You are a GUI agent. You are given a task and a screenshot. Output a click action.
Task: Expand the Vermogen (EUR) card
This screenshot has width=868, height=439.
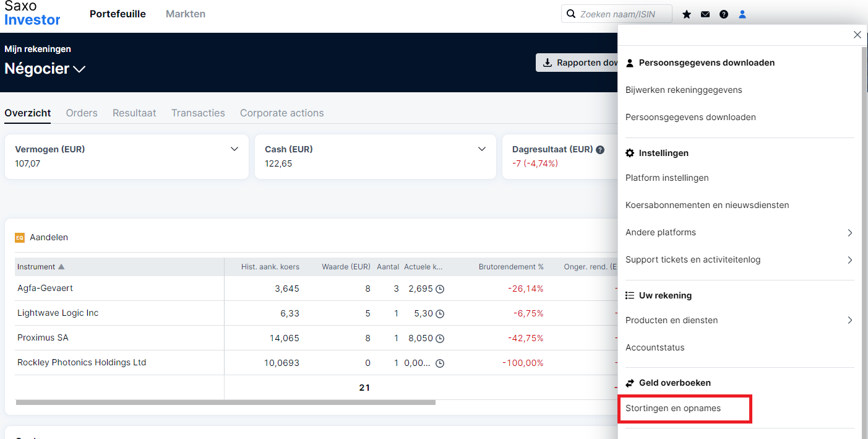point(234,149)
